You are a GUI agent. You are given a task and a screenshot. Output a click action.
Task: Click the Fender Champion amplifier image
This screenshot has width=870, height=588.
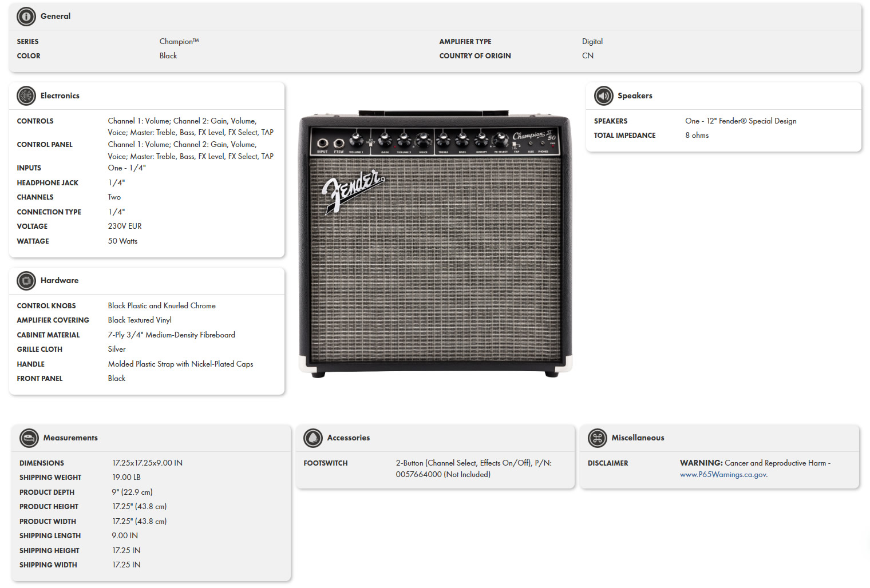tap(436, 244)
